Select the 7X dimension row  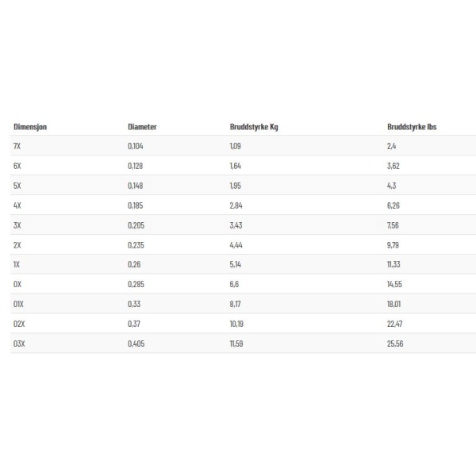click(244, 146)
